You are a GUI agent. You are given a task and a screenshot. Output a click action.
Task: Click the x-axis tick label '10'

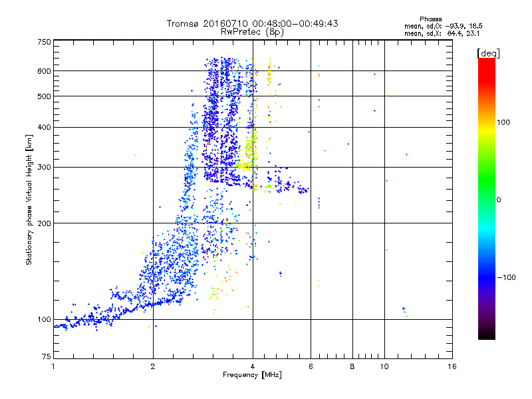(x=384, y=366)
